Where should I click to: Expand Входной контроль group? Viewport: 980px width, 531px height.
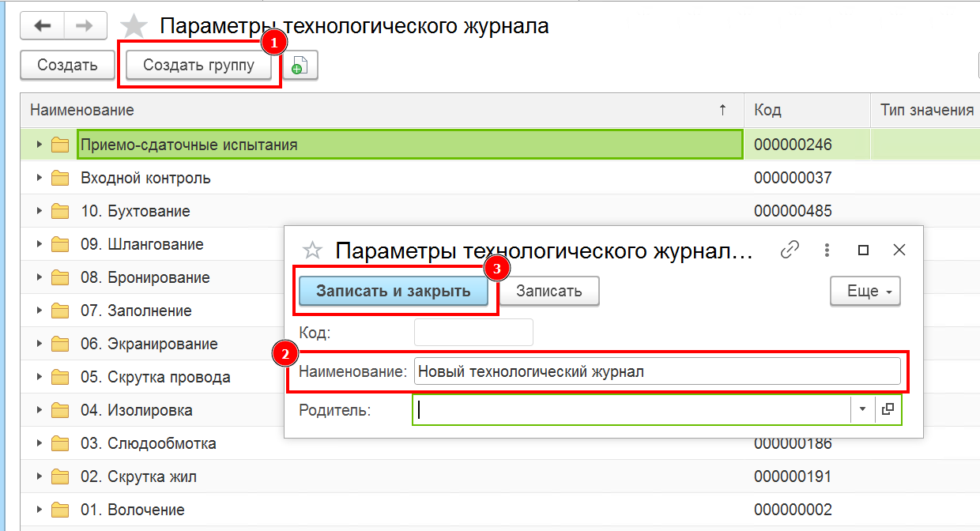click(39, 178)
